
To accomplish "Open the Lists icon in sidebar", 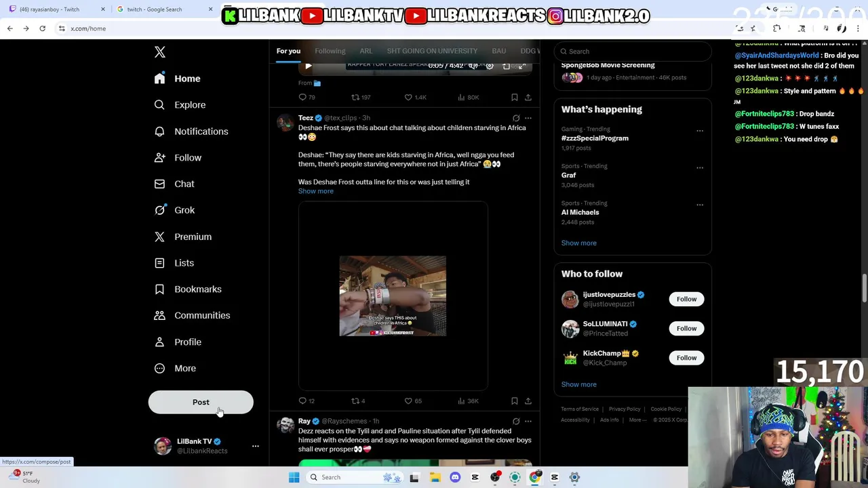I will click(159, 263).
